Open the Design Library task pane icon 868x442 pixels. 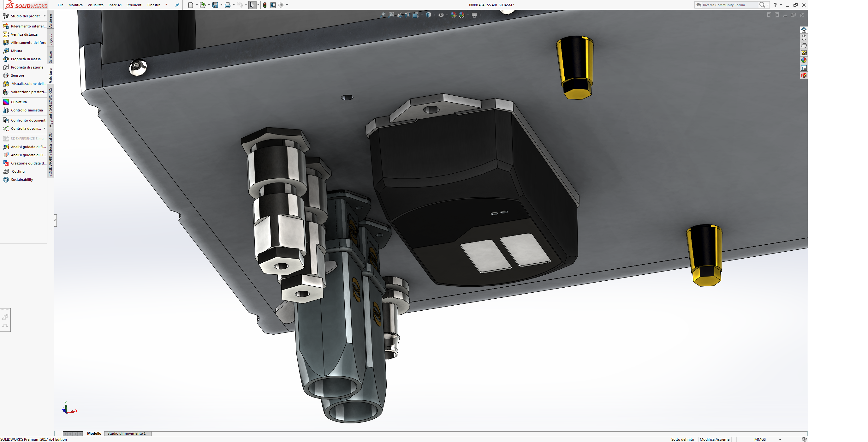coord(804,38)
